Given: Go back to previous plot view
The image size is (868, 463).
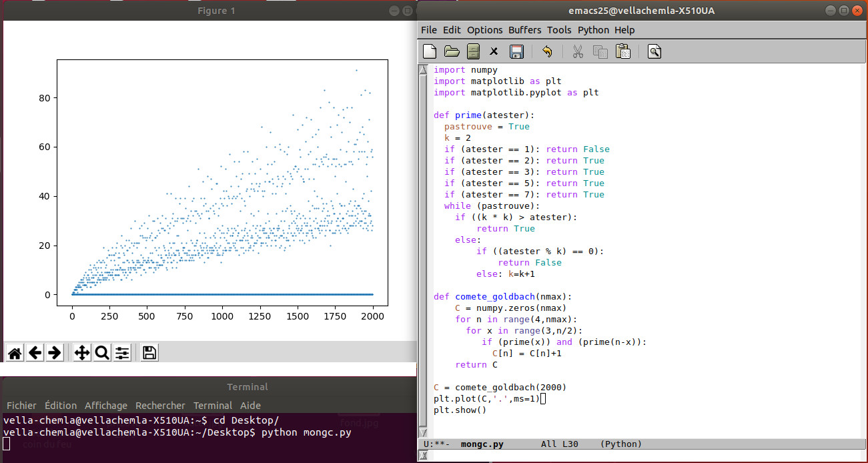Looking at the screenshot, I should 35,353.
